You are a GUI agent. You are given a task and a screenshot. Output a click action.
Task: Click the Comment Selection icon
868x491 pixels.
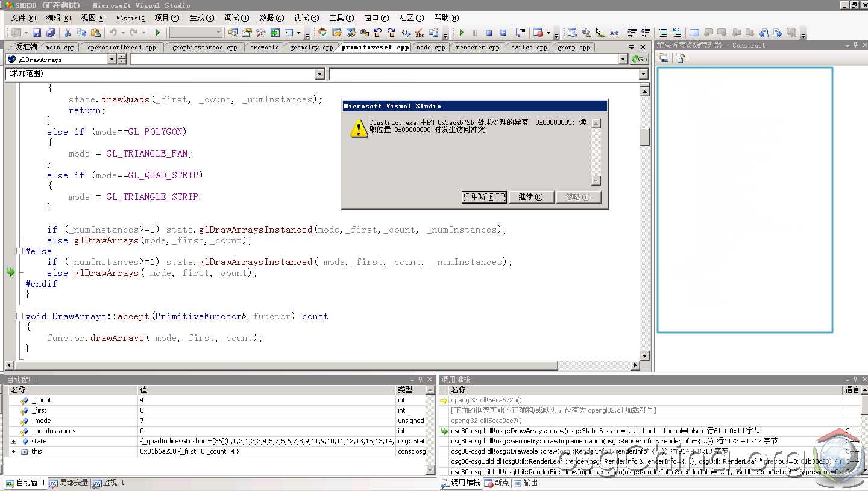point(663,33)
